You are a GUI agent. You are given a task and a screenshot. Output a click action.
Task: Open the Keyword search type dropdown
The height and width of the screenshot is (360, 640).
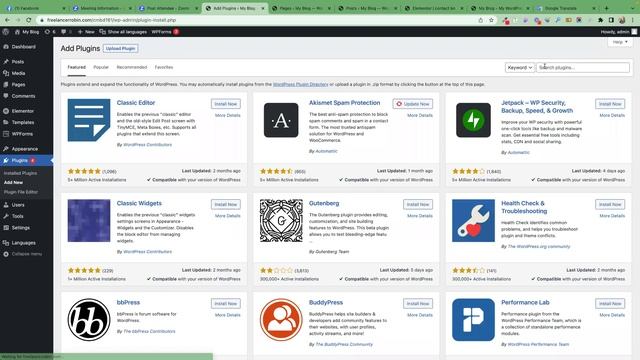pos(519,67)
